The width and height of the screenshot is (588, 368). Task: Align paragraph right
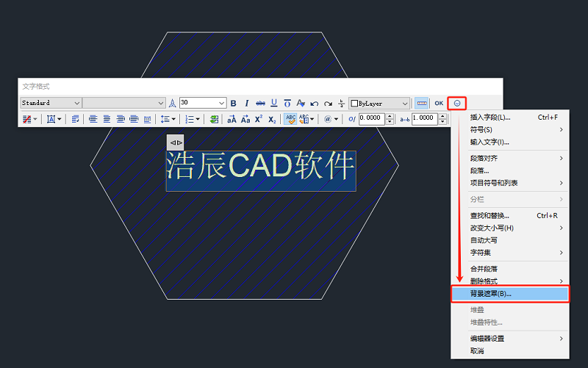pyautogui.click(x=121, y=119)
